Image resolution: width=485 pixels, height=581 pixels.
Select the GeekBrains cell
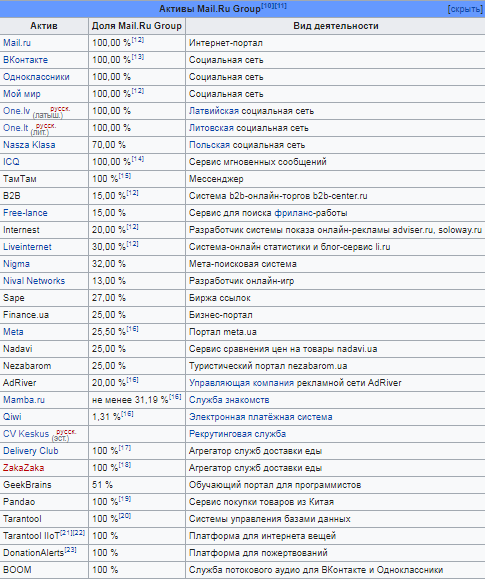tap(44, 485)
